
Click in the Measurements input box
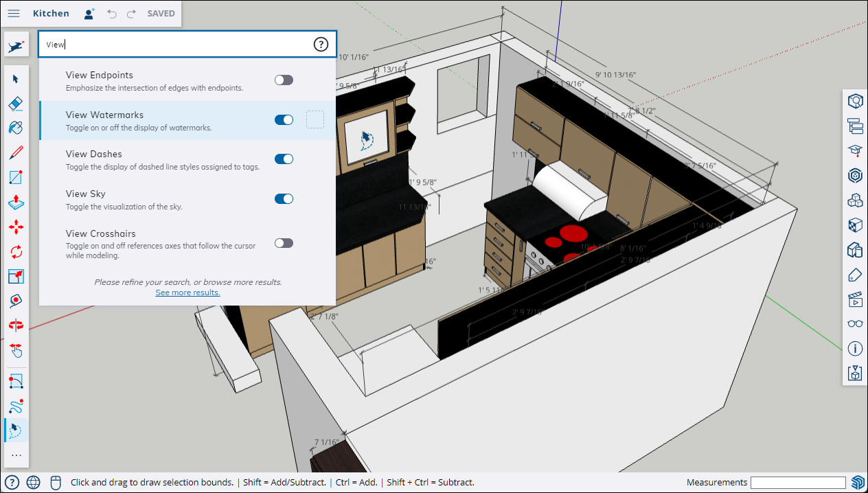798,483
